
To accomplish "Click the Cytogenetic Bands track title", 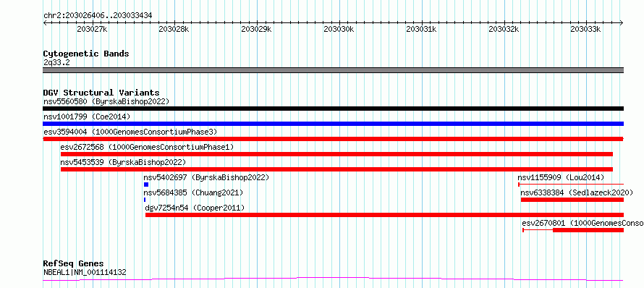I will click(86, 54).
